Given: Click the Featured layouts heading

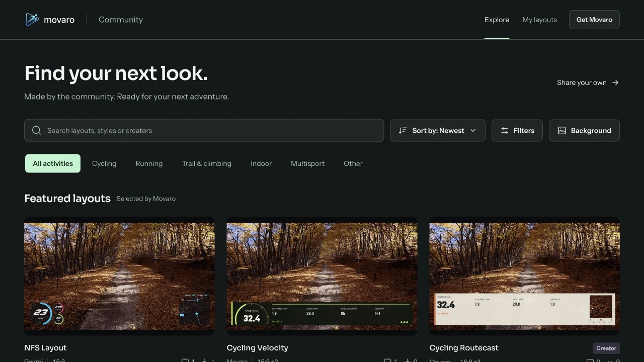Looking at the screenshot, I should pyautogui.click(x=67, y=198).
